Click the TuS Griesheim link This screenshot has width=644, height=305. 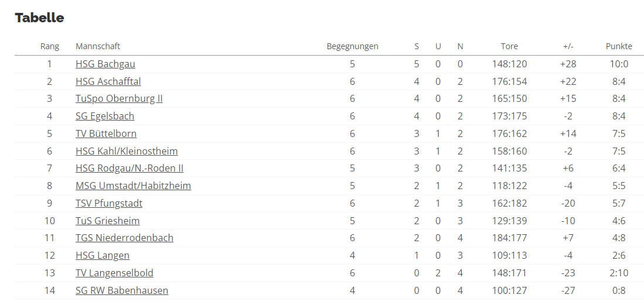108,221
